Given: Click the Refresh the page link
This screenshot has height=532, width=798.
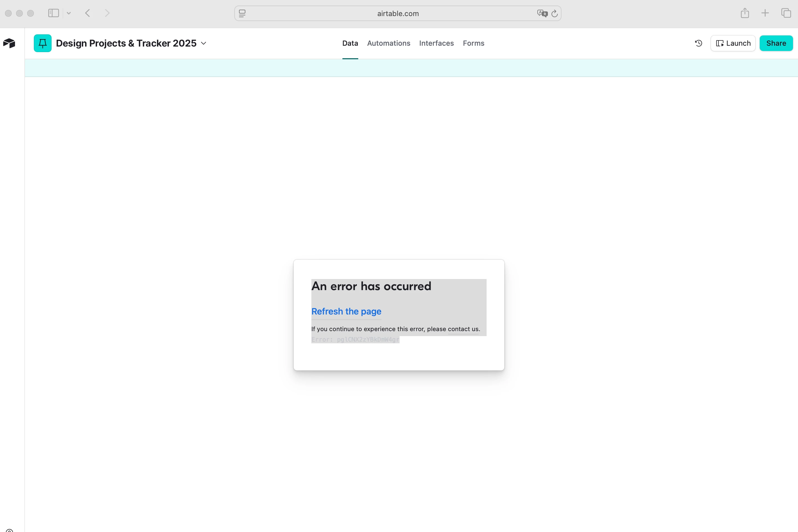Looking at the screenshot, I should tap(346, 311).
